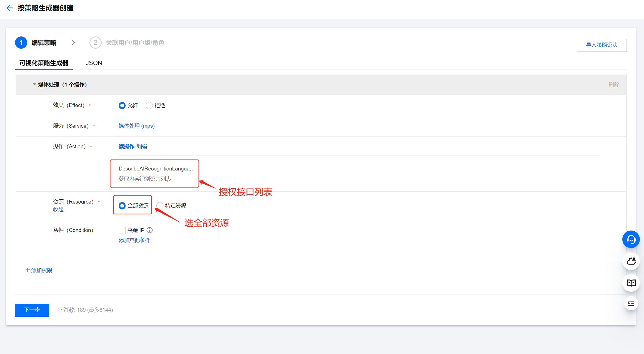Click the step 2 circle icon
The height and width of the screenshot is (354, 644).
coord(95,43)
